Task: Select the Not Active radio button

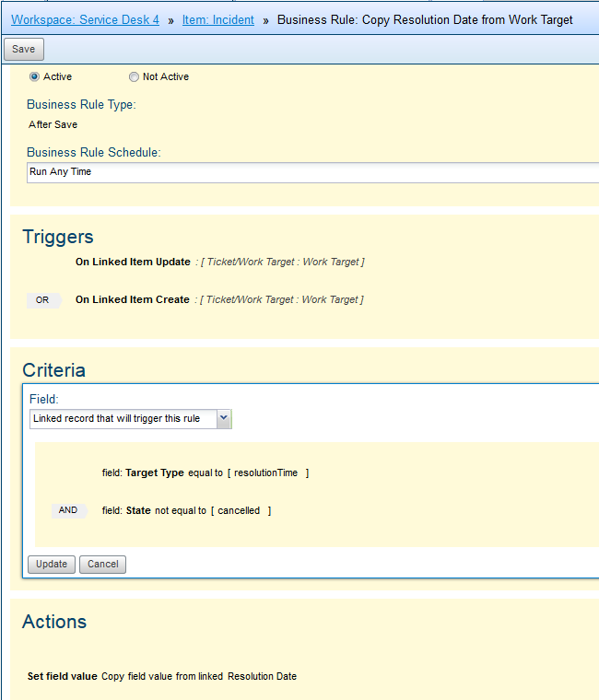Action: click(134, 77)
